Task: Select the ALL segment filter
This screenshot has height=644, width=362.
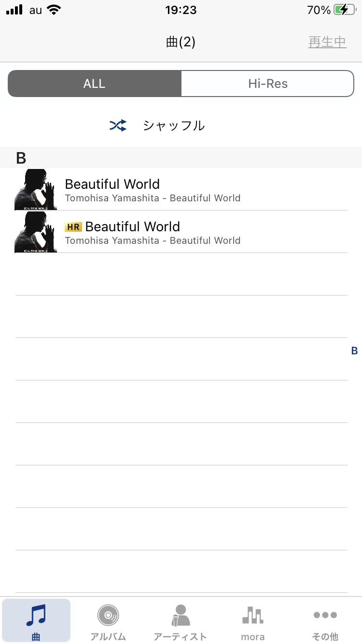Action: [x=95, y=84]
